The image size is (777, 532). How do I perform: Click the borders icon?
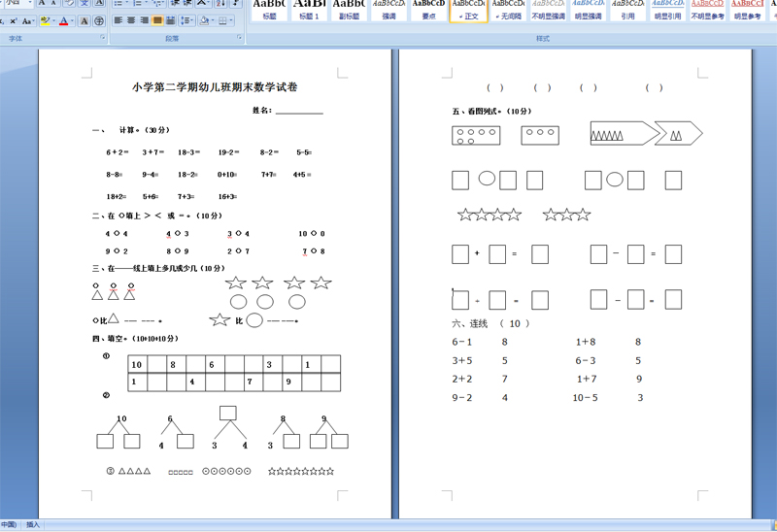[x=222, y=20]
